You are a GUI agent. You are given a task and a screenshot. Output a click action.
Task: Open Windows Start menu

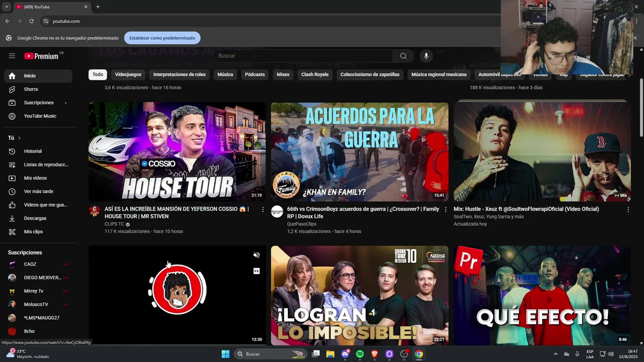pos(225,354)
